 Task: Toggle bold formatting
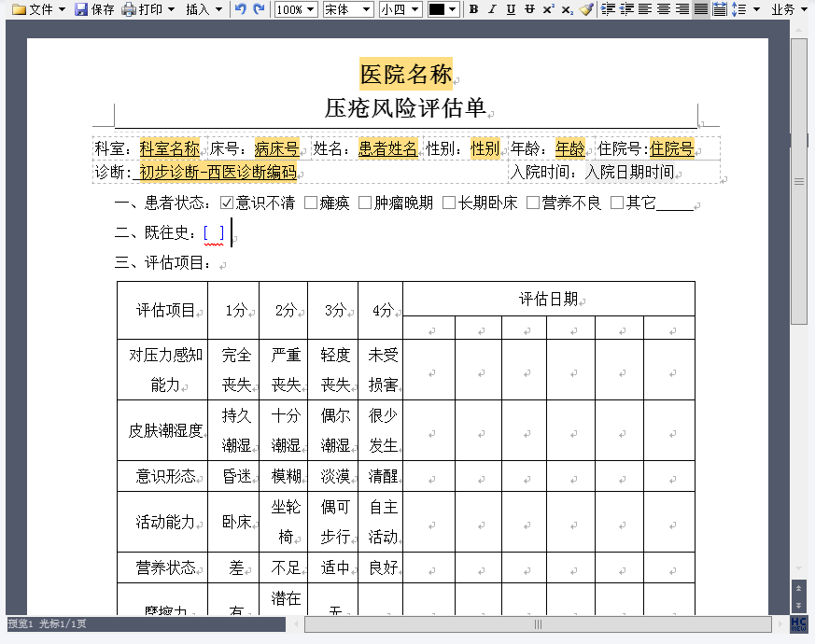[473, 9]
